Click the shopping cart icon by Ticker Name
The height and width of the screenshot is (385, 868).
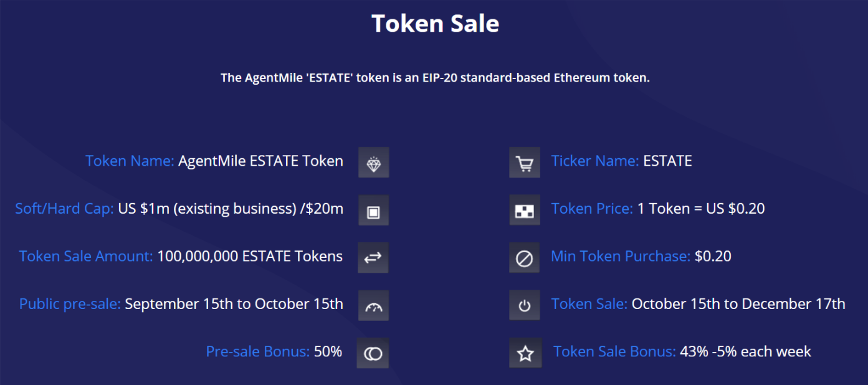tap(525, 163)
